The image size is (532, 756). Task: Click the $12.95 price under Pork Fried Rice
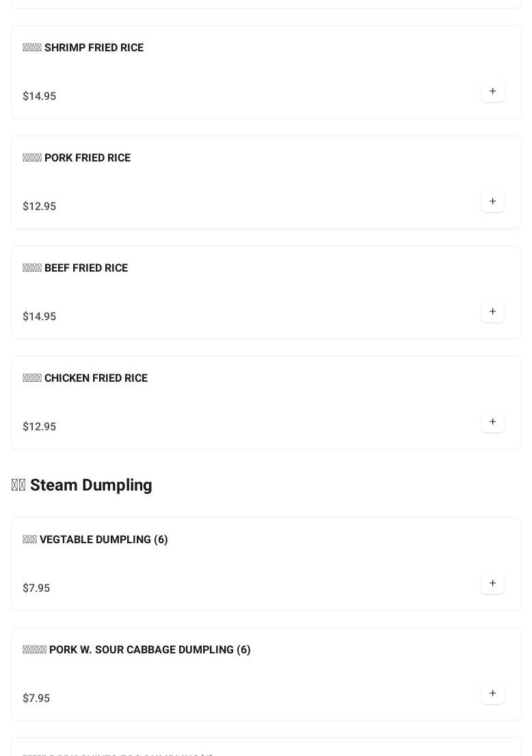(40, 207)
